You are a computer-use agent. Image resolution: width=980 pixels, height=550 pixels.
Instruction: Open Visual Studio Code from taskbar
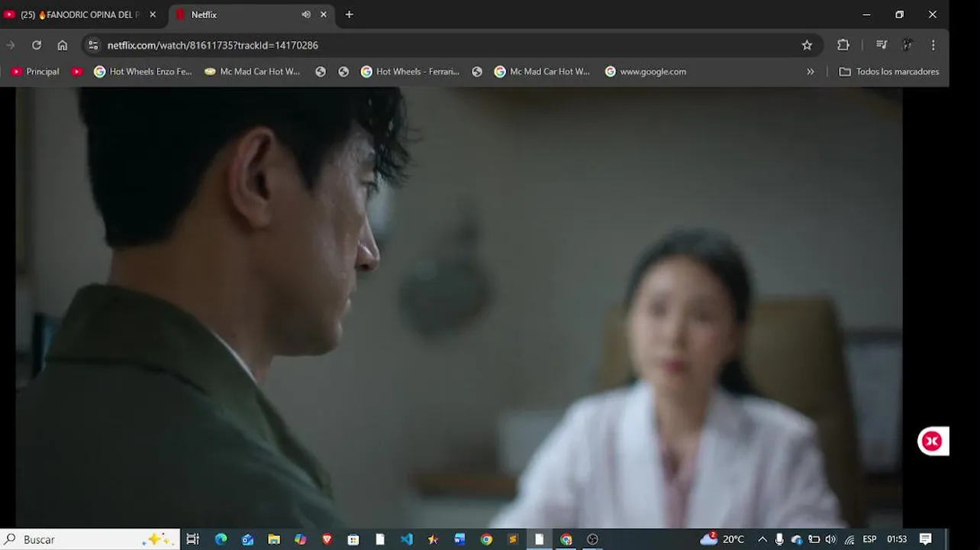tap(407, 539)
